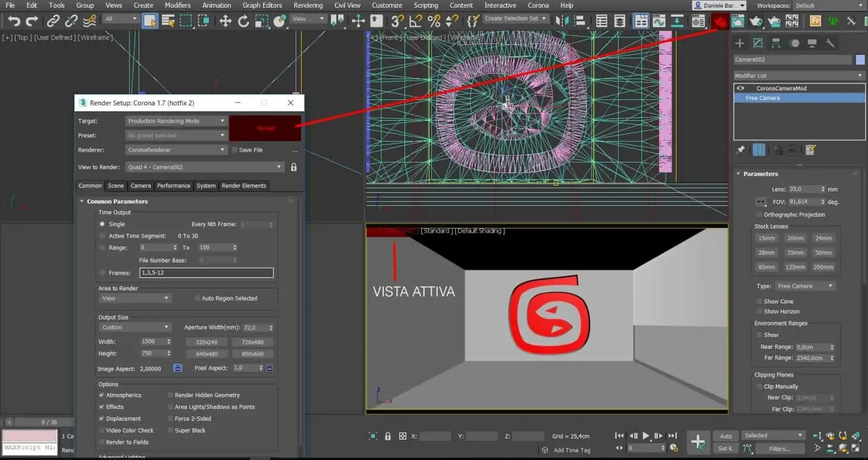Expand the Modifier List dropdown

point(799,76)
